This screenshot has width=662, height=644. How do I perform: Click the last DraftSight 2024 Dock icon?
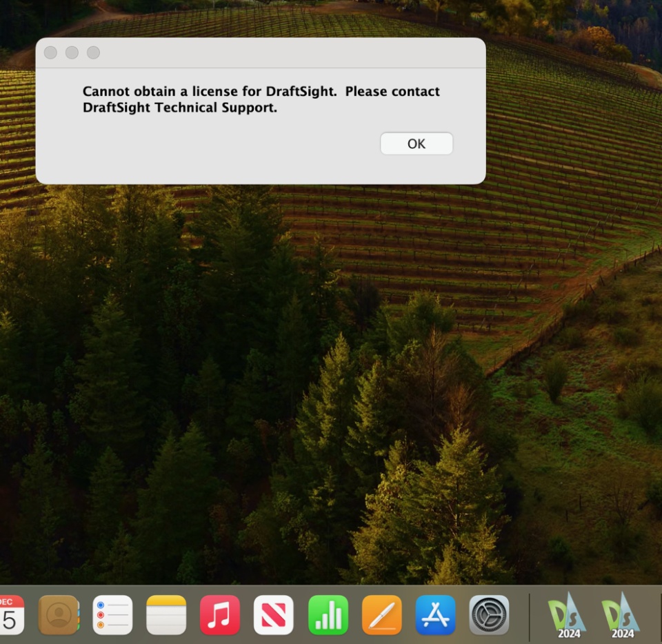tap(621, 615)
